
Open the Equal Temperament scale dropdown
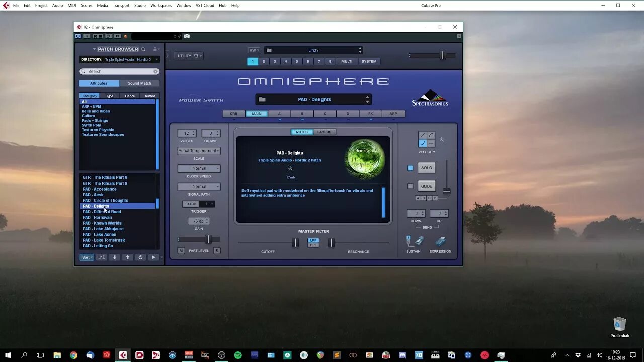(199, 151)
